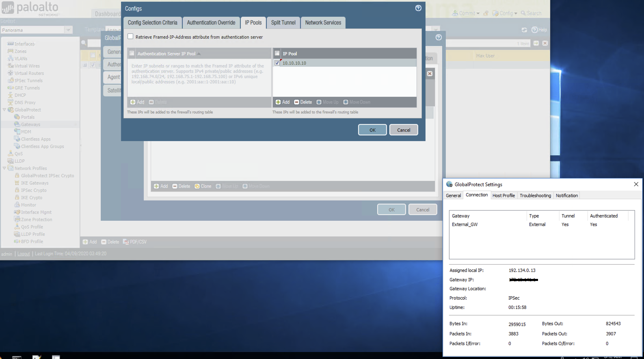Add an Authentication Server IP Pool entry
Image resolution: width=644 pixels, height=359 pixels.
coord(137,102)
